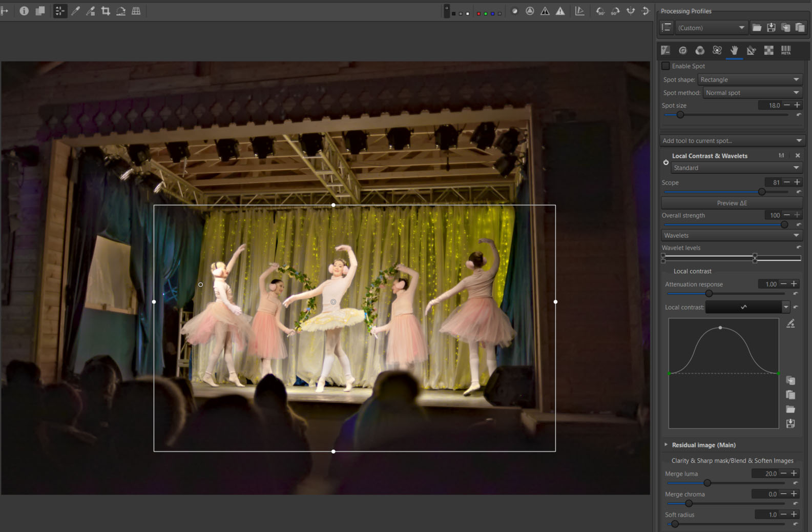
Task: Toggle the clipped highlights warning indicator
Action: point(560,11)
